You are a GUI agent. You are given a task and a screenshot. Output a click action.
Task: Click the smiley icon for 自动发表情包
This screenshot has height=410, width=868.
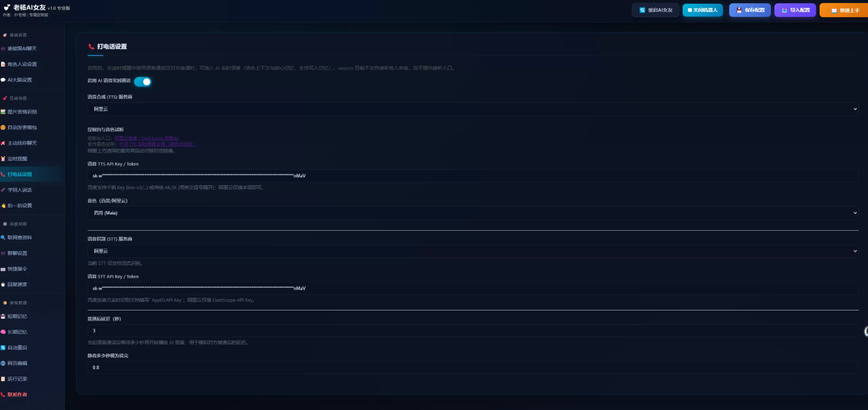click(3, 127)
